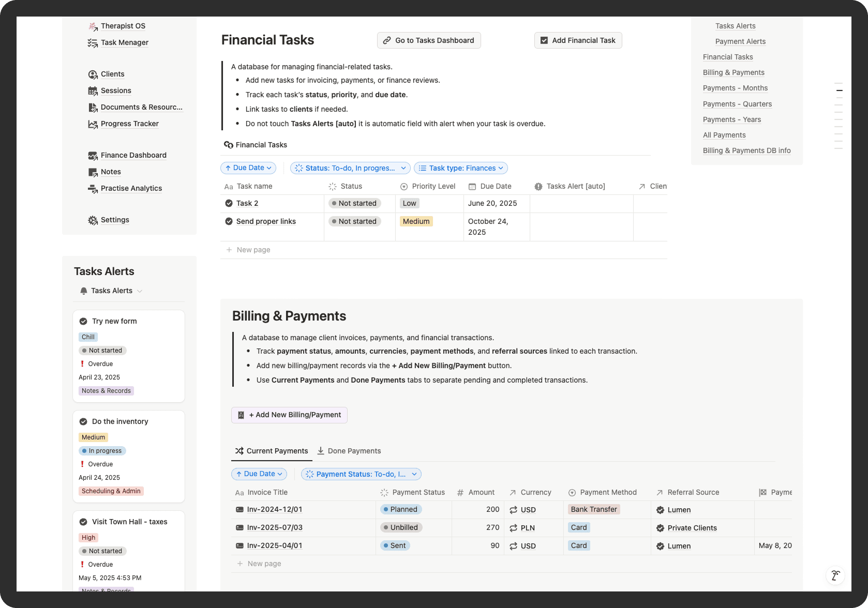The height and width of the screenshot is (608, 868).
Task: Click the Therapist OS workspace icon
Action: (93, 26)
